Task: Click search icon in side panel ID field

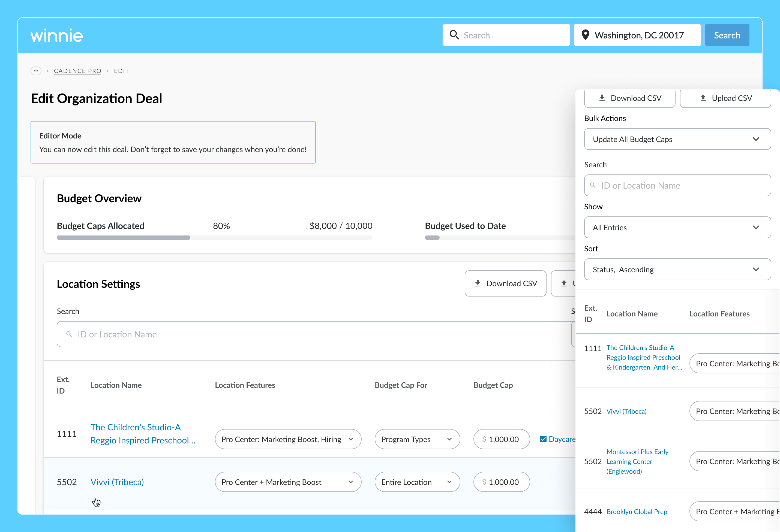Action: (x=593, y=185)
